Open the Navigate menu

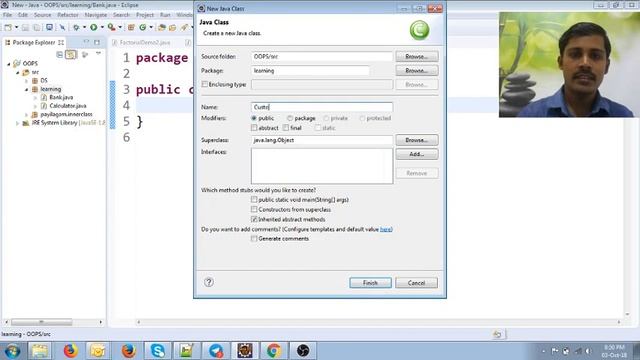click(96, 15)
